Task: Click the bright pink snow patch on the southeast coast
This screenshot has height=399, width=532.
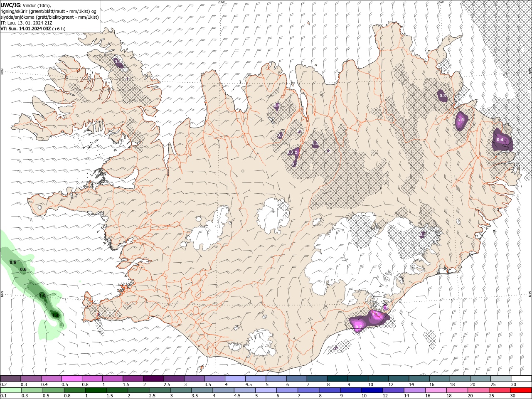Action: 369,320
